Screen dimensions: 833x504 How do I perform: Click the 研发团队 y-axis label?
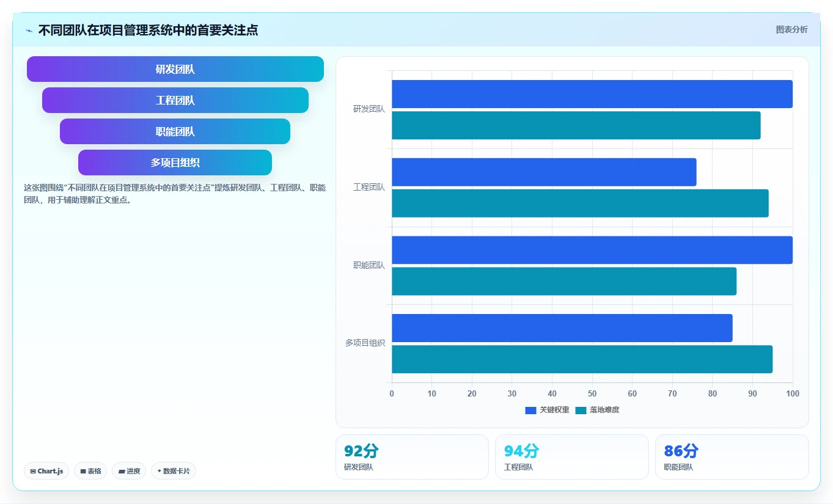pyautogui.click(x=369, y=109)
